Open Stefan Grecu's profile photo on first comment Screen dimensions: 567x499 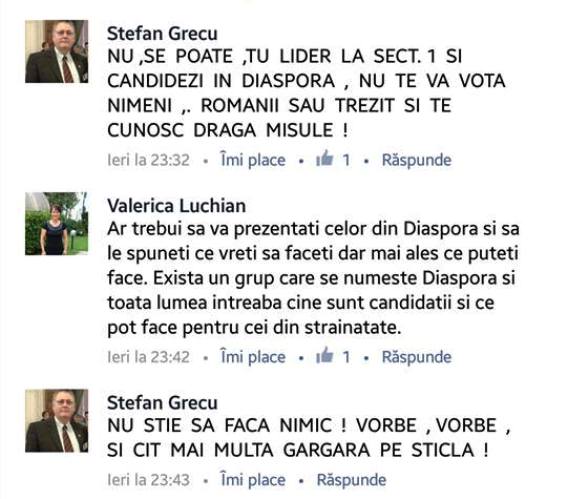coord(56,51)
